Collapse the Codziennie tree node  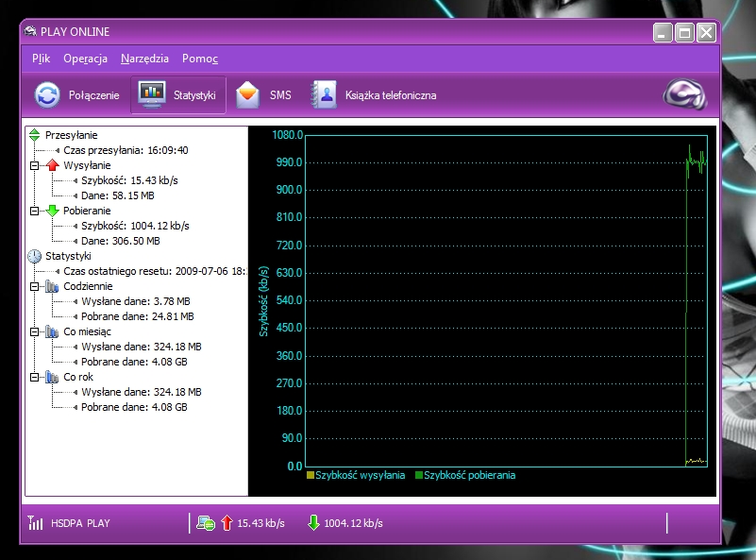[35, 286]
